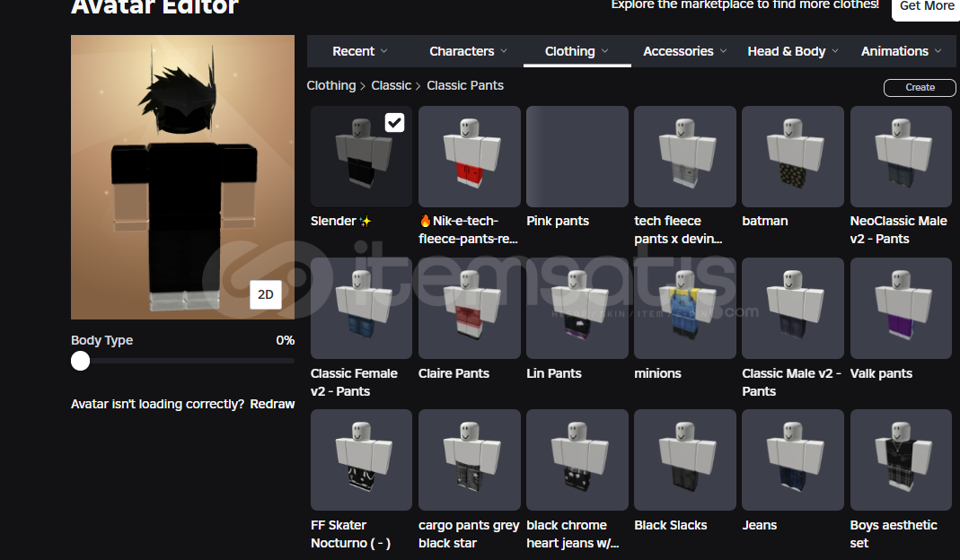960x560 pixels.
Task: Expand the Recent dropdown chevron
Action: (x=383, y=51)
